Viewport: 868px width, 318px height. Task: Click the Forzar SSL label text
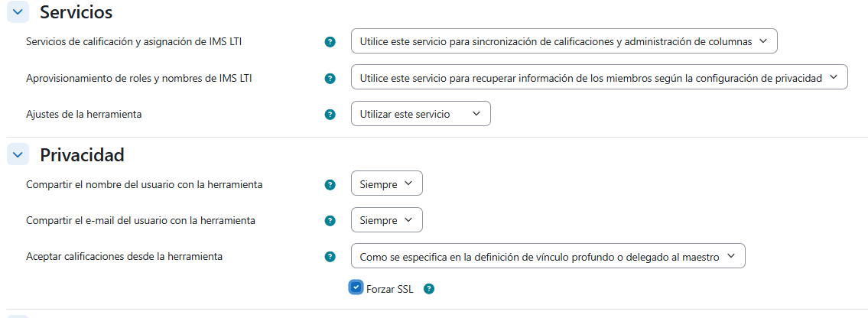390,289
